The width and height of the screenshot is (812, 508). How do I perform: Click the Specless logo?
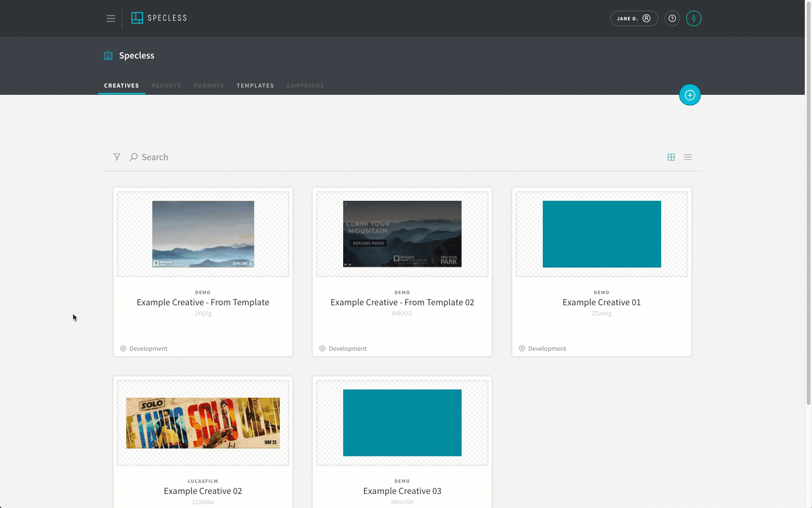click(159, 18)
